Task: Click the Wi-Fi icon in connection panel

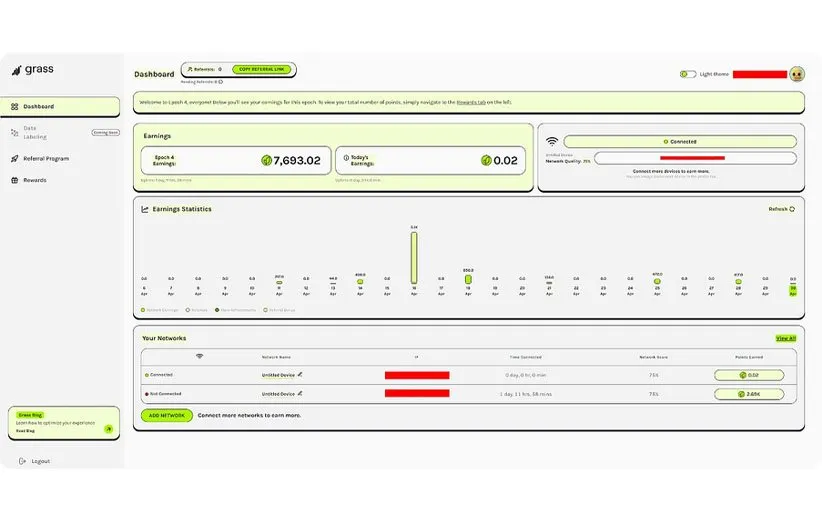Action: click(x=552, y=142)
